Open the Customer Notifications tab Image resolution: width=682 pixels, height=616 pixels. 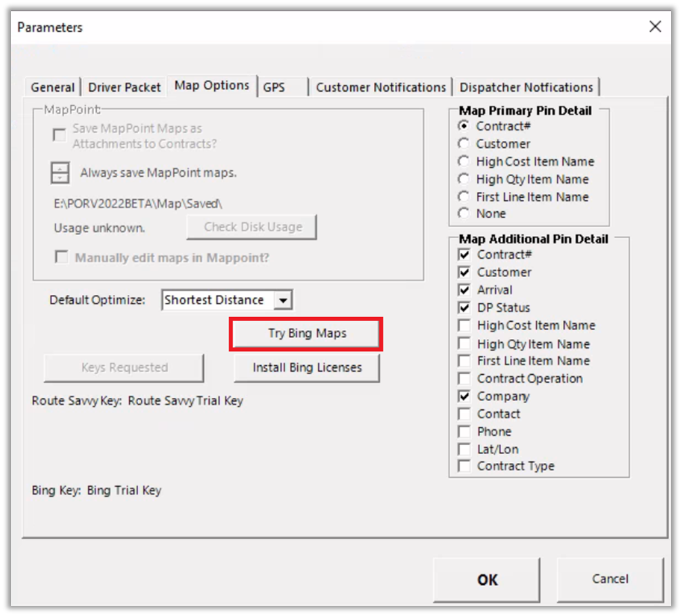pos(381,87)
